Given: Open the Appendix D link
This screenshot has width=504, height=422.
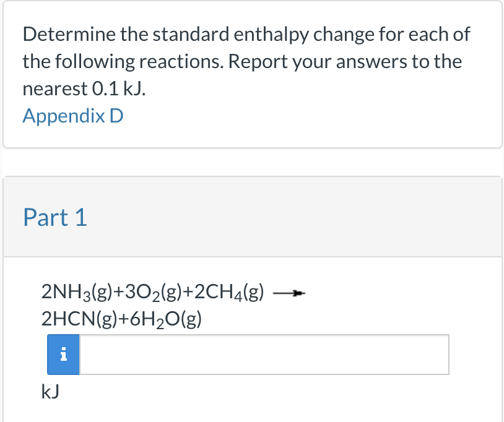Looking at the screenshot, I should 73,116.
